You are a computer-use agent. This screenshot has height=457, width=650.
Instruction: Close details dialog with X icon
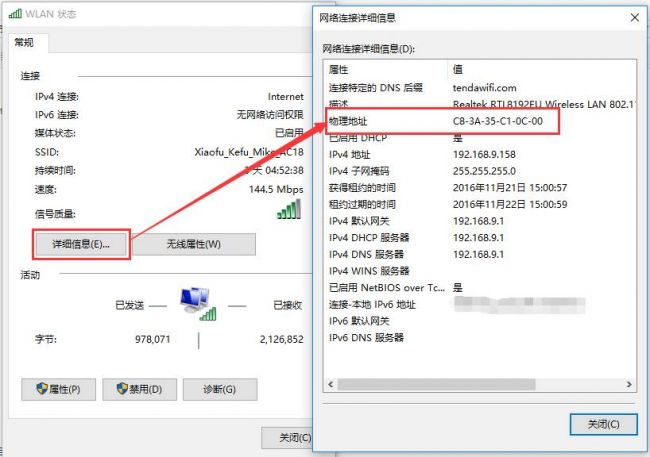click(635, 17)
